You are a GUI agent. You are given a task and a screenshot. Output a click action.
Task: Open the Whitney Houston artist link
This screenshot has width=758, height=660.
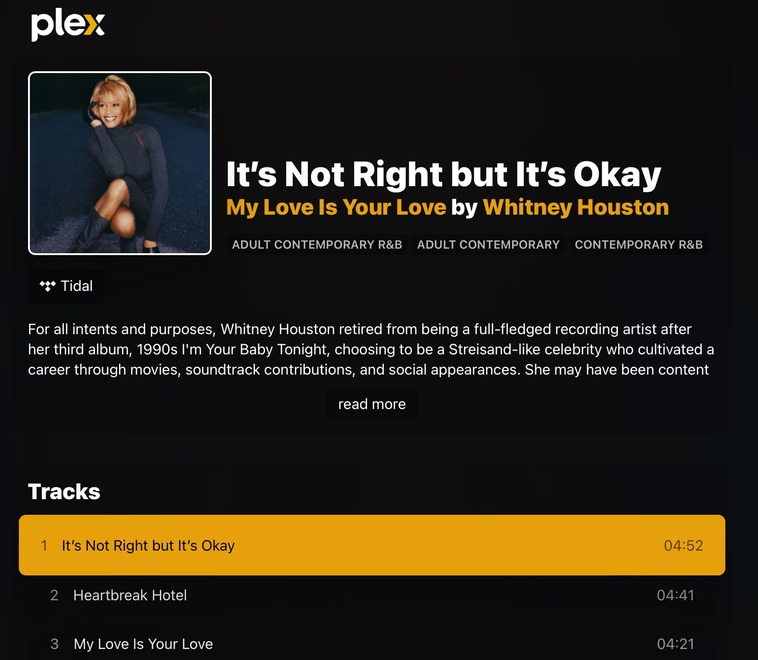point(576,207)
